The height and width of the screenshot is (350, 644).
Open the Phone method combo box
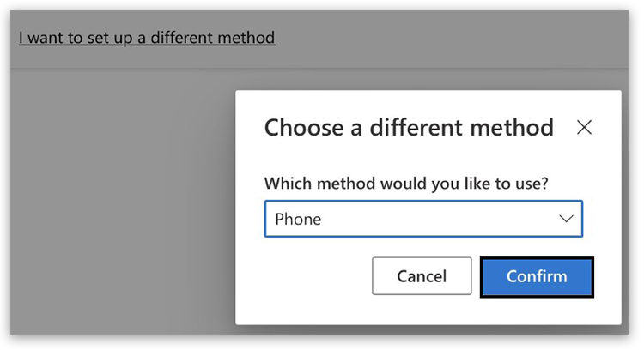(422, 219)
